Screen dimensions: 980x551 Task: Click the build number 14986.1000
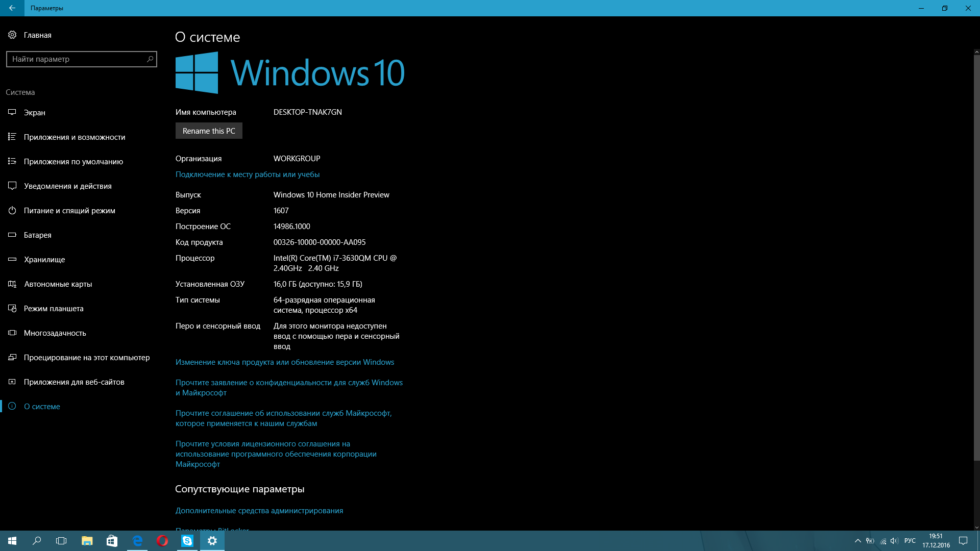click(x=292, y=227)
